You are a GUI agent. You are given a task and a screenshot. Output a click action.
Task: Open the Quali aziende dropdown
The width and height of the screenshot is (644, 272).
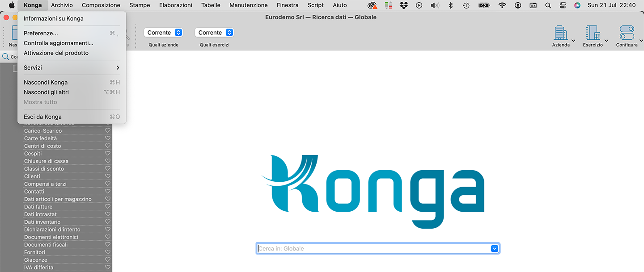(x=164, y=33)
